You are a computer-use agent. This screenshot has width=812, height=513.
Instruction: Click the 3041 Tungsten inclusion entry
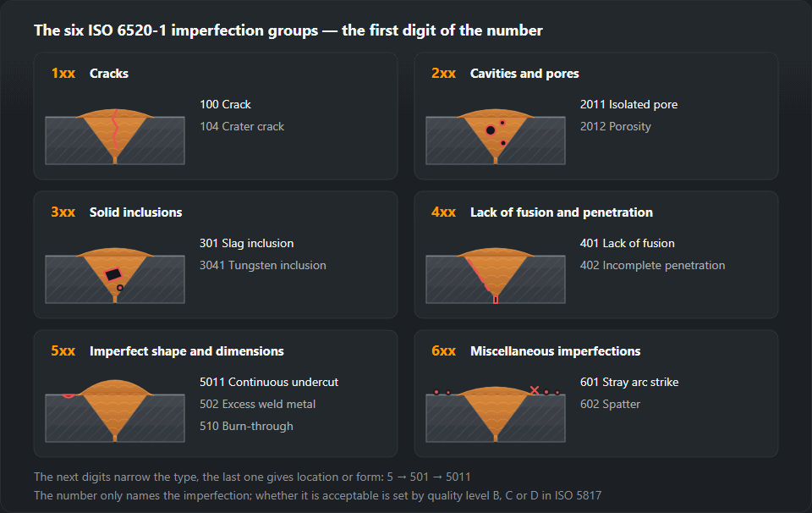(263, 265)
